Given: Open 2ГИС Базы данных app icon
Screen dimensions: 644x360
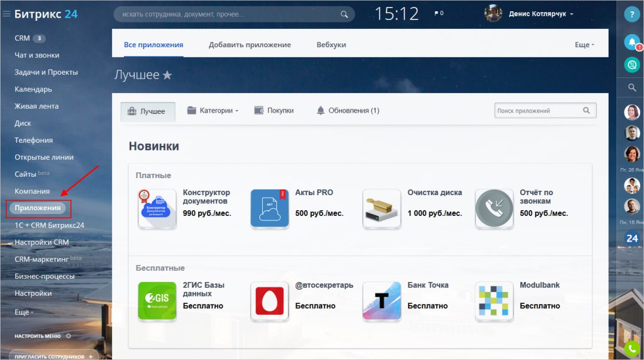Looking at the screenshot, I should (x=157, y=301).
